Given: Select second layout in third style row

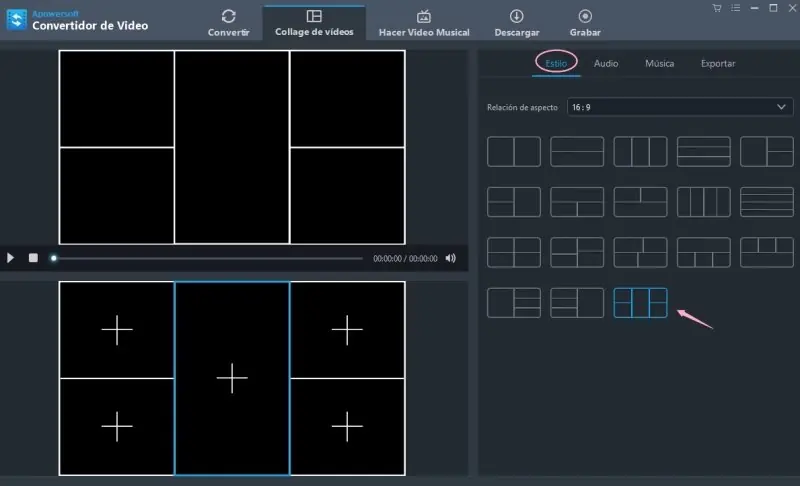Looking at the screenshot, I should [577, 252].
